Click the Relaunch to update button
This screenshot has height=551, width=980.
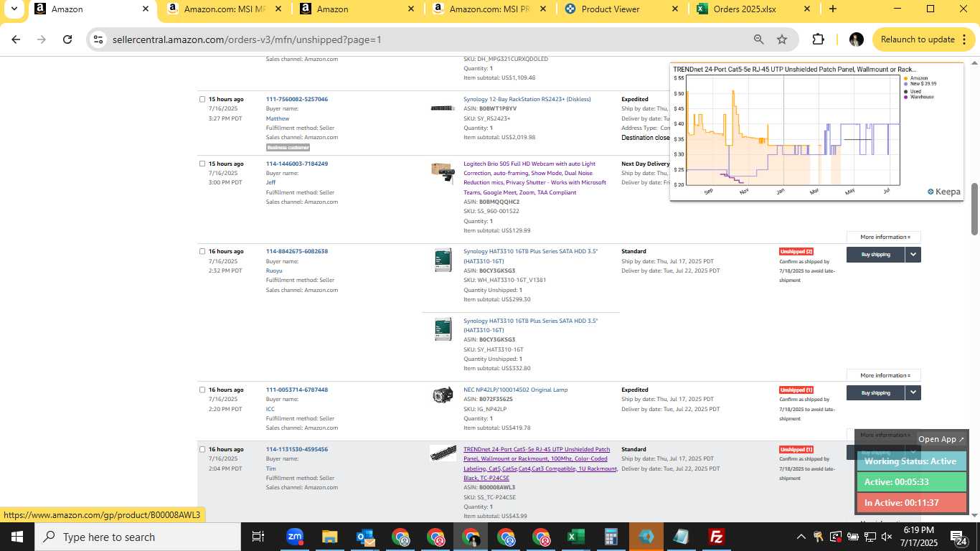point(924,39)
